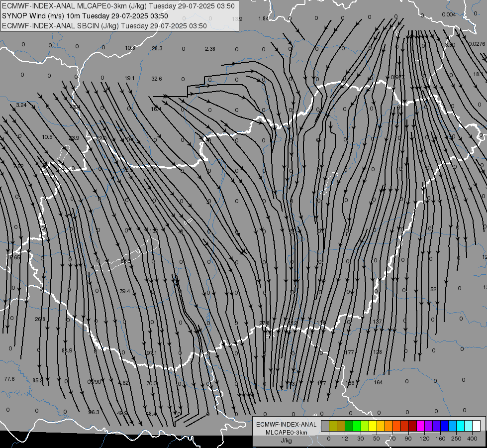Click the map value '70.0'
Viewport: 487px width, 448px height.
152,383
